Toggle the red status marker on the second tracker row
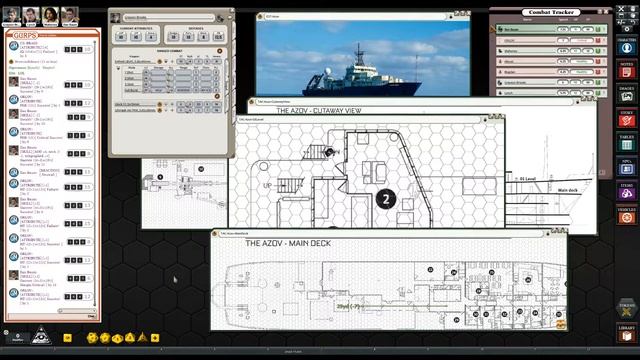The width and height of the screenshot is (640, 360). [x=598, y=40]
